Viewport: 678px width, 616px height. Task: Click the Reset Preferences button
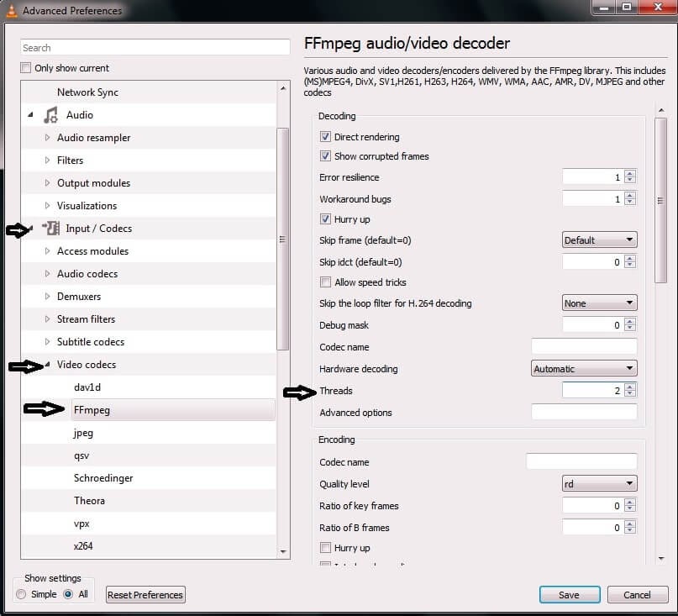[x=145, y=595]
